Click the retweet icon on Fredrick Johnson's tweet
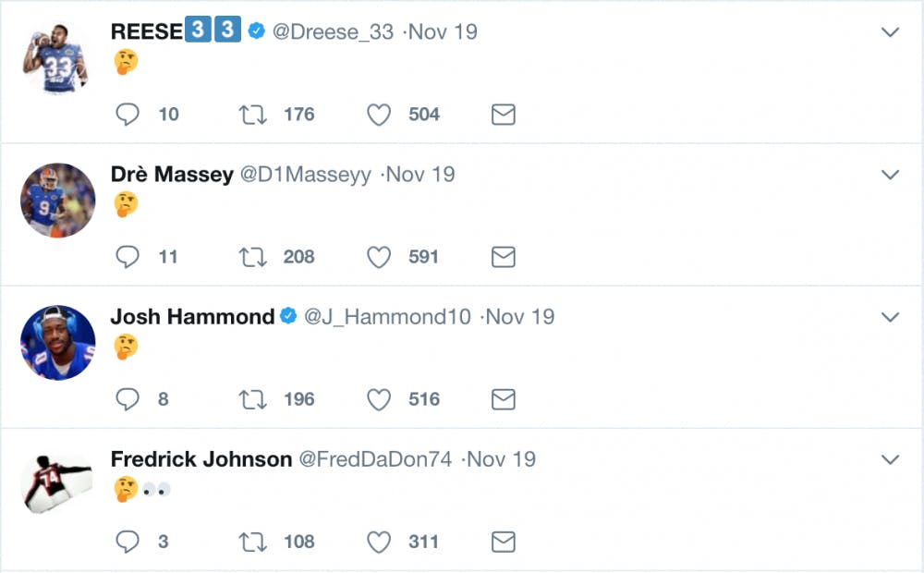924x573 pixels. [x=249, y=542]
